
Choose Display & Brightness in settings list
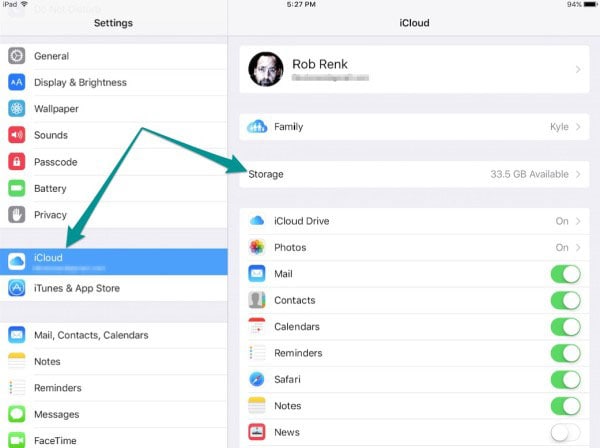click(x=114, y=82)
